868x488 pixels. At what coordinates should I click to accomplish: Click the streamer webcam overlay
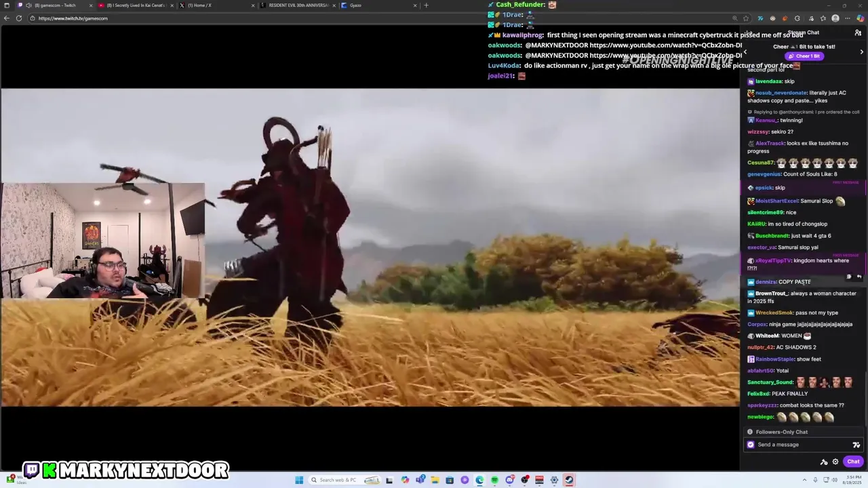click(x=102, y=241)
